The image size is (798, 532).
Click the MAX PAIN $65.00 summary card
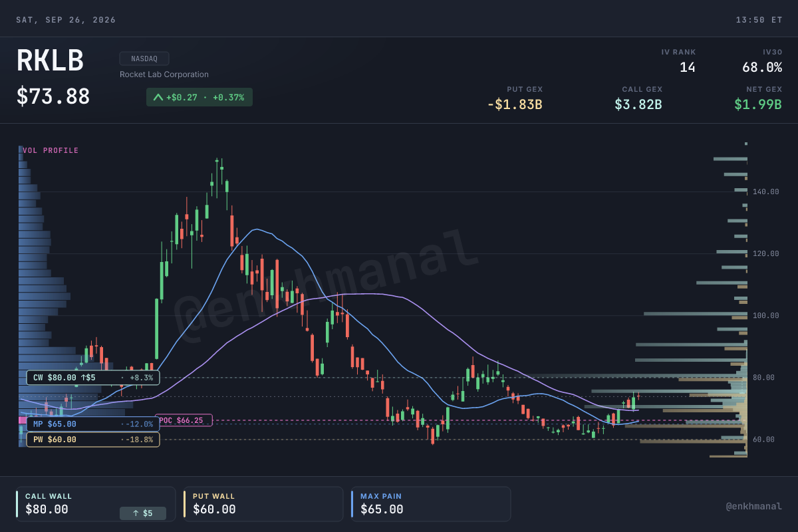click(431, 504)
